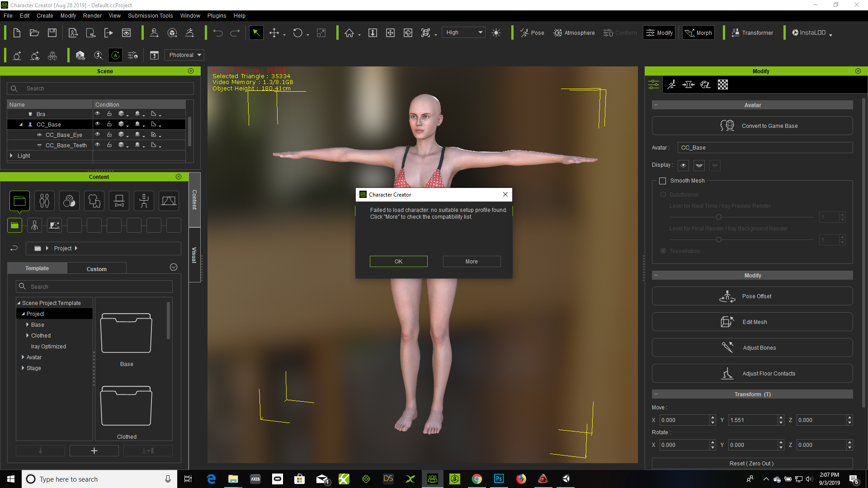Toggle visibility eye for CC_Base row
The height and width of the screenshot is (488, 868).
97,124
